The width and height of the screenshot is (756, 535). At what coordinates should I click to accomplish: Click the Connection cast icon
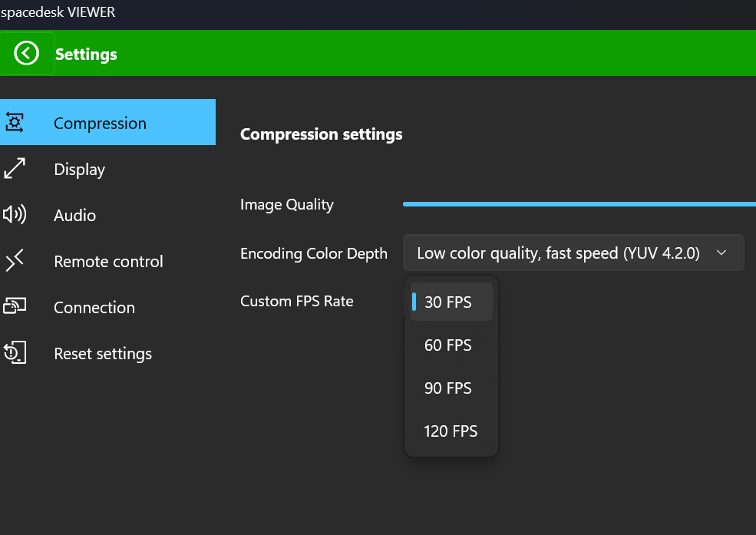(15, 307)
